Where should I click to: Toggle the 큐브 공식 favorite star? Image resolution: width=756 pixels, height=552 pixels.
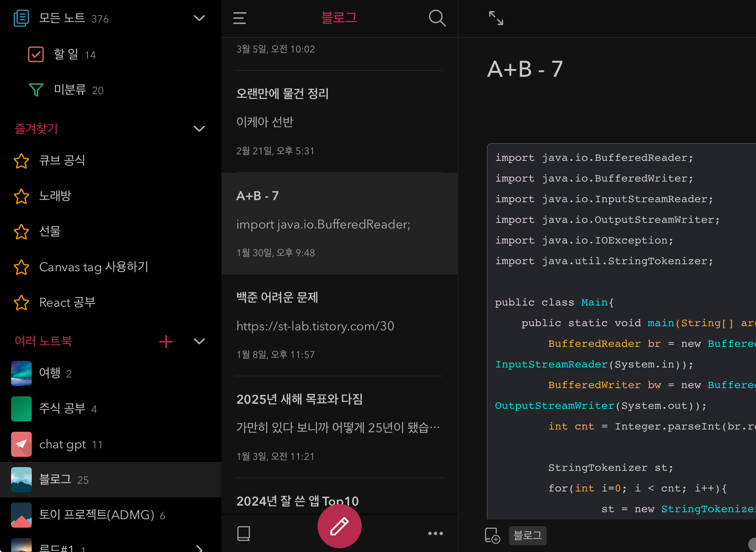(21, 161)
